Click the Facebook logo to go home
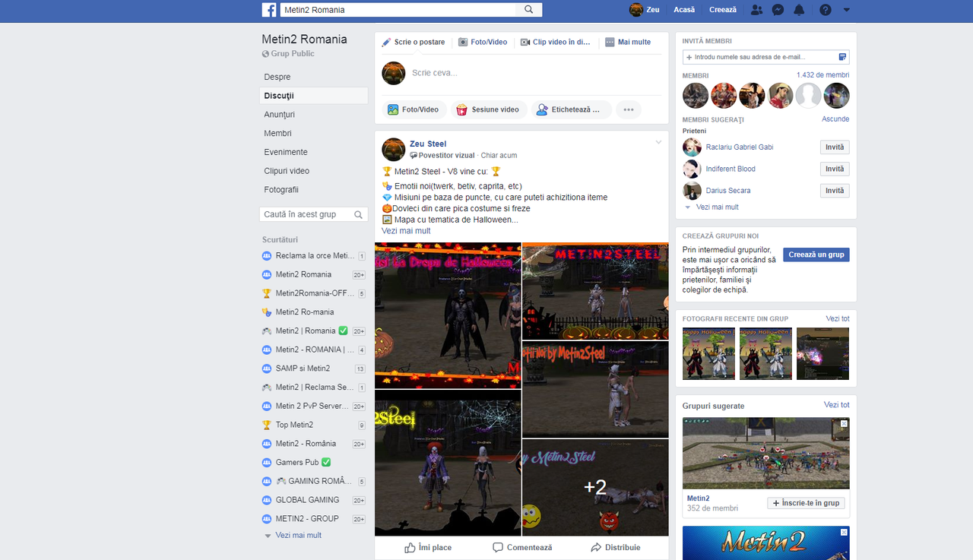This screenshot has width=973, height=560. click(269, 10)
